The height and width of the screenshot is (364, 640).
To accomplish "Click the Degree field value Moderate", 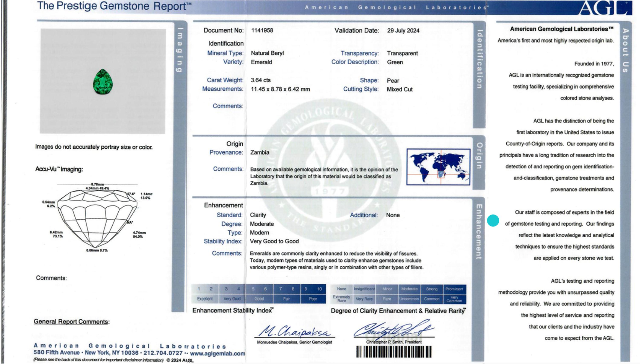I will pyautogui.click(x=262, y=224).
